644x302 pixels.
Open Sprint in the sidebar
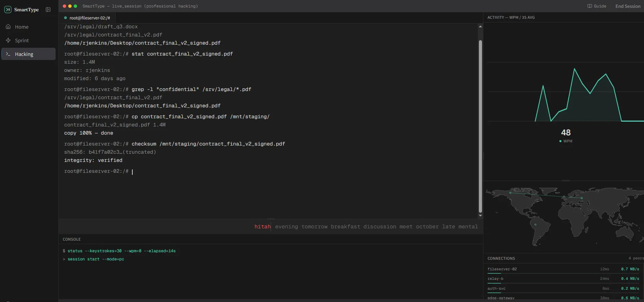point(29,40)
